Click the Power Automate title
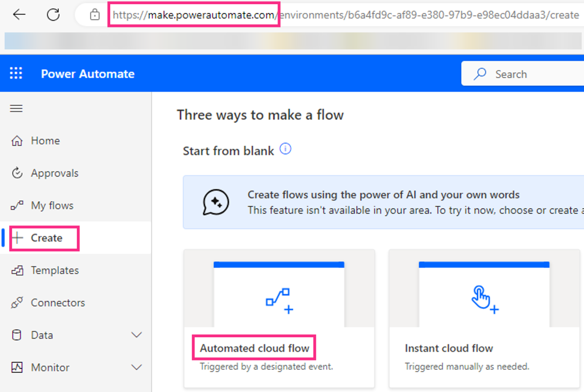The image size is (584, 392). (x=88, y=73)
